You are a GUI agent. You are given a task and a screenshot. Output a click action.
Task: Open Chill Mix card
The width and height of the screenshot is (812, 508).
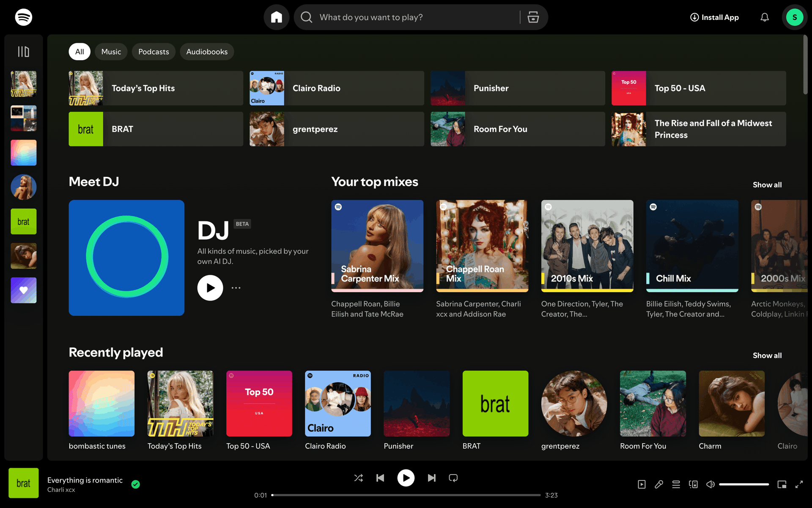tap(692, 260)
